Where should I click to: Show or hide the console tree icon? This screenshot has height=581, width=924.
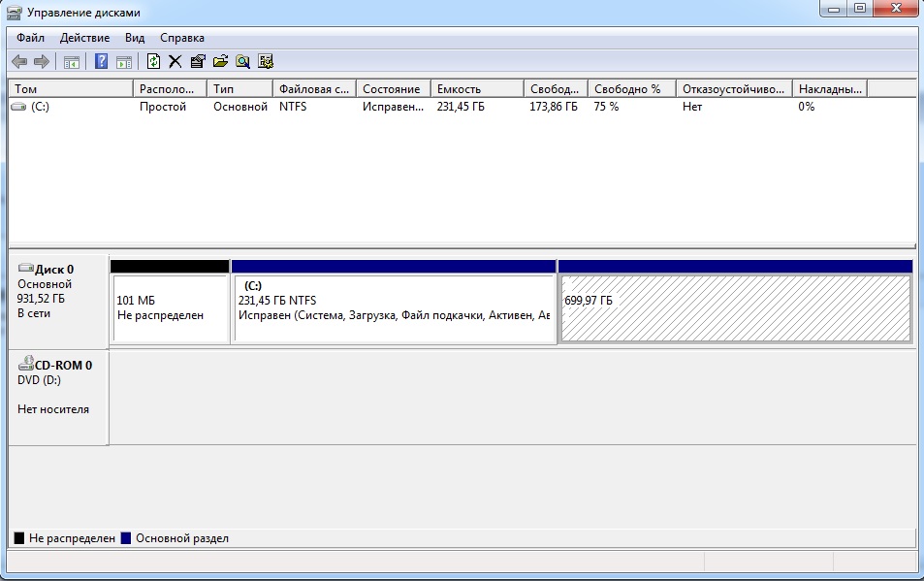click(72, 62)
